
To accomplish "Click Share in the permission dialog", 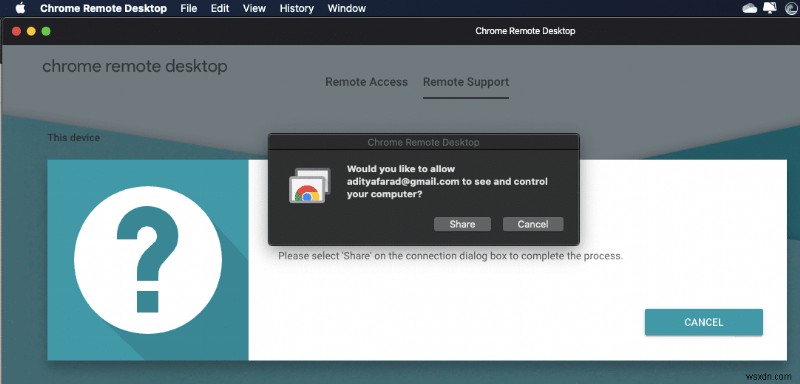I will click(462, 224).
